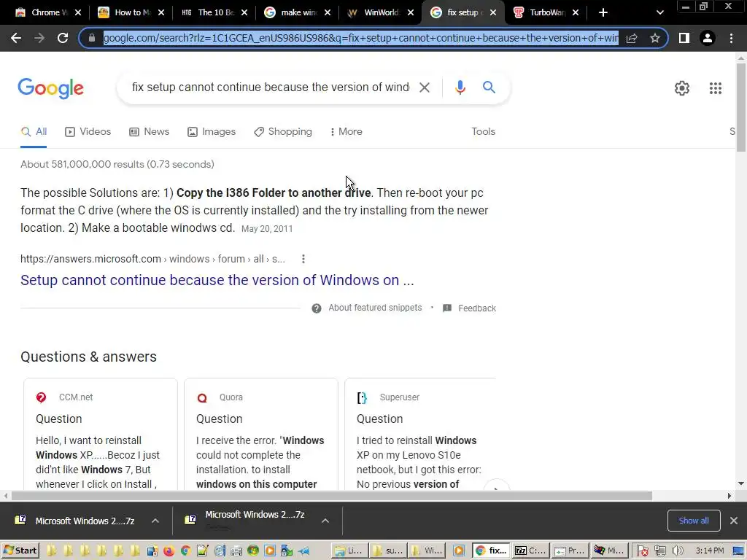Filter results by News

click(149, 132)
